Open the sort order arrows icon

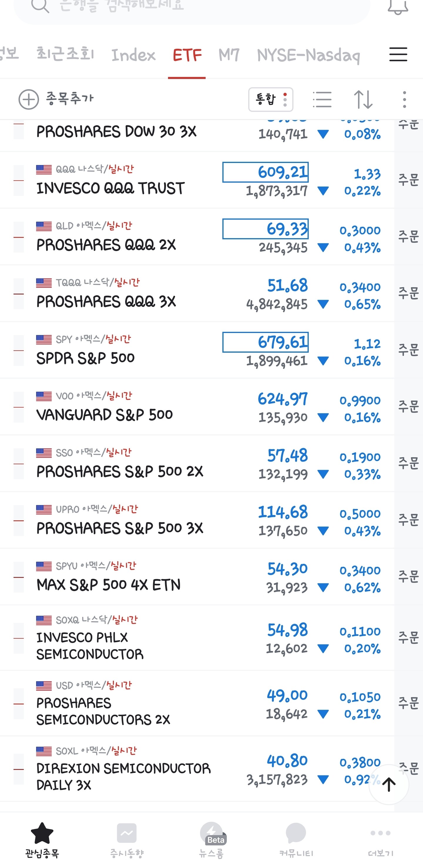pos(363,100)
